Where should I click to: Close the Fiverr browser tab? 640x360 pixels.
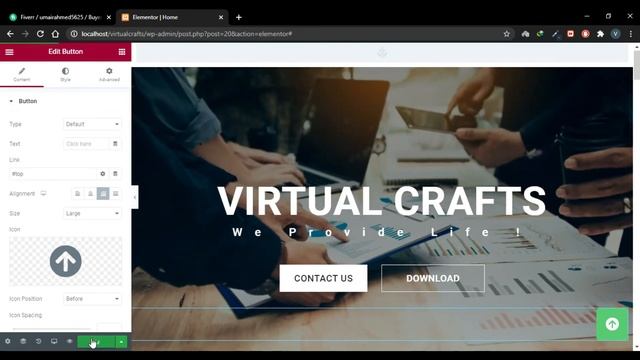[x=109, y=17]
